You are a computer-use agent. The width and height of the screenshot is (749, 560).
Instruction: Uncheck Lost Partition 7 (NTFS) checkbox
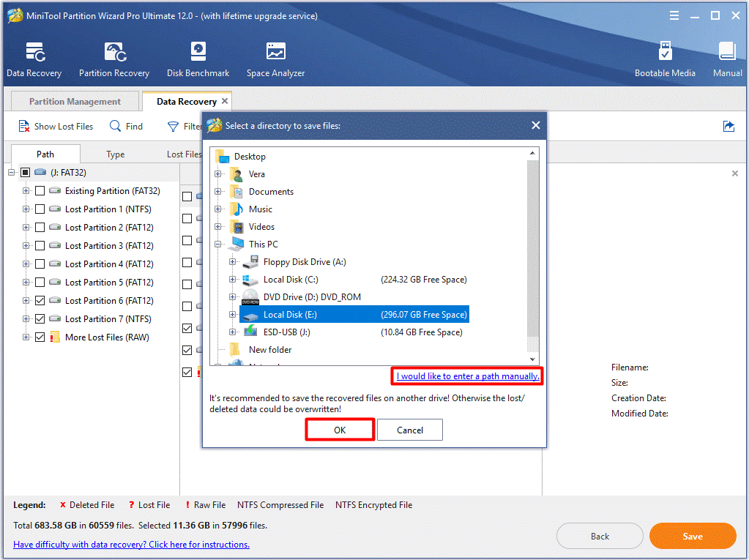coord(40,319)
